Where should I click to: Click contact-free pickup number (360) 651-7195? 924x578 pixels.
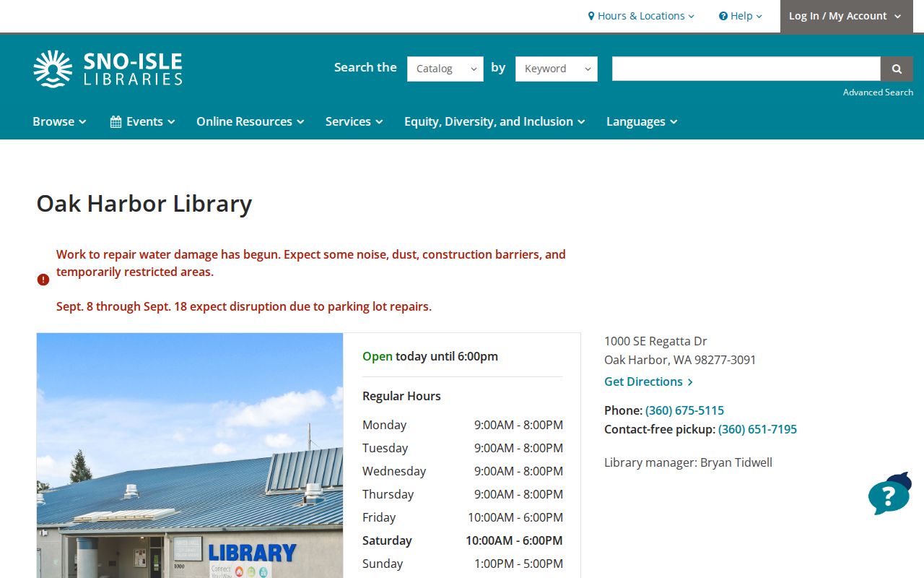pyautogui.click(x=757, y=429)
